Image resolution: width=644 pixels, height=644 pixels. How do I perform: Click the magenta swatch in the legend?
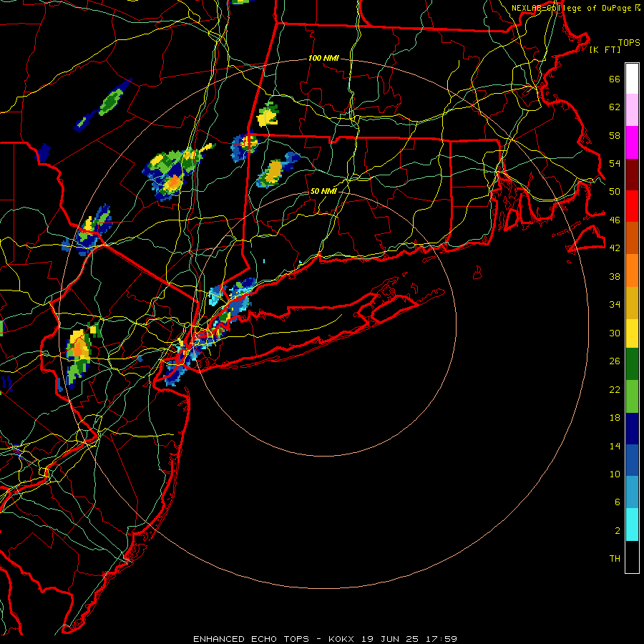tap(632, 142)
